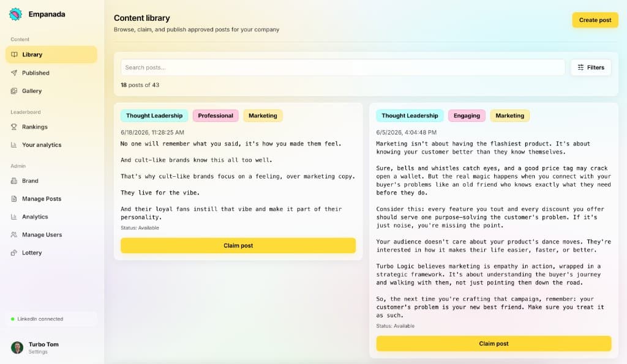Click the Gallery image icon

[x=14, y=91]
